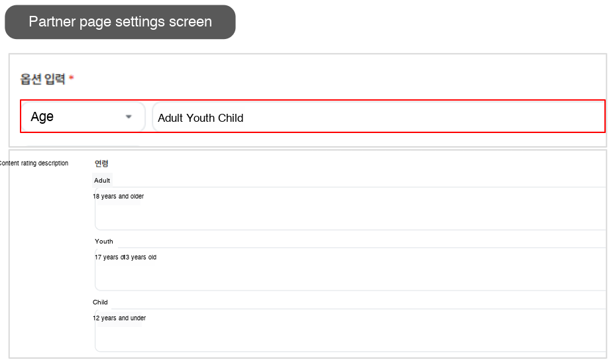This screenshot has height=364, width=613.
Task: Click the 17 years old Youth text
Action: click(125, 257)
